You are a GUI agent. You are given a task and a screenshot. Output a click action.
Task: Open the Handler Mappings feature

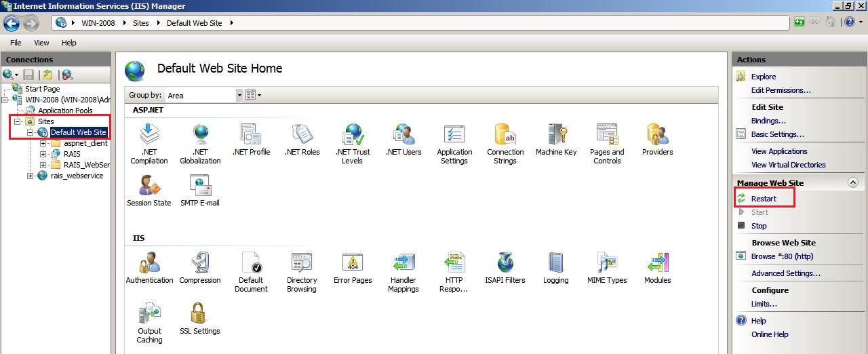403,272
